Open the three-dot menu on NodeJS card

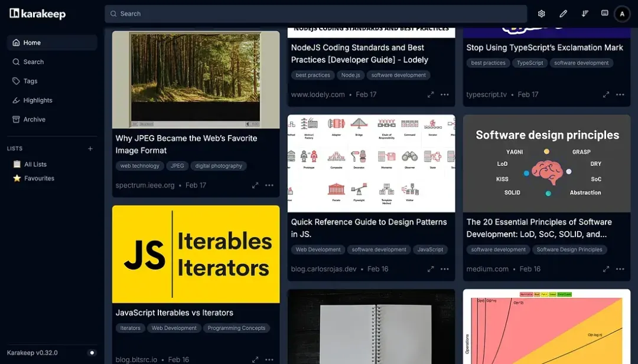445,94
